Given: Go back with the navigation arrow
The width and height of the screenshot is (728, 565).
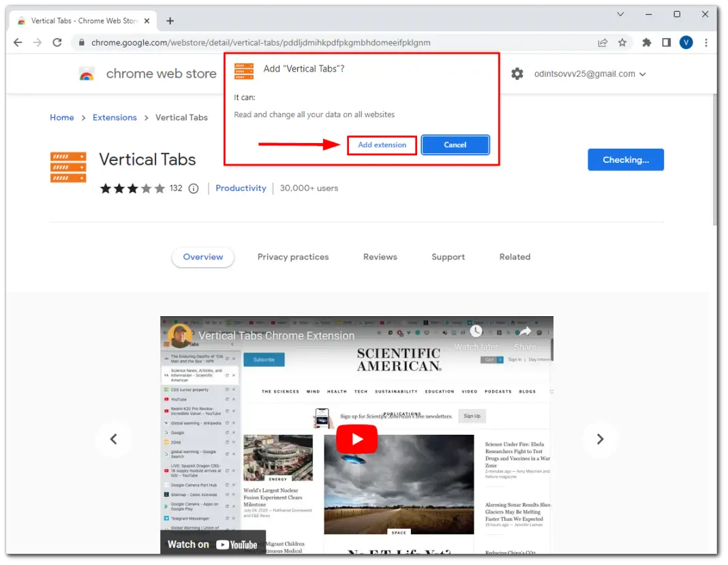Looking at the screenshot, I should (x=18, y=42).
